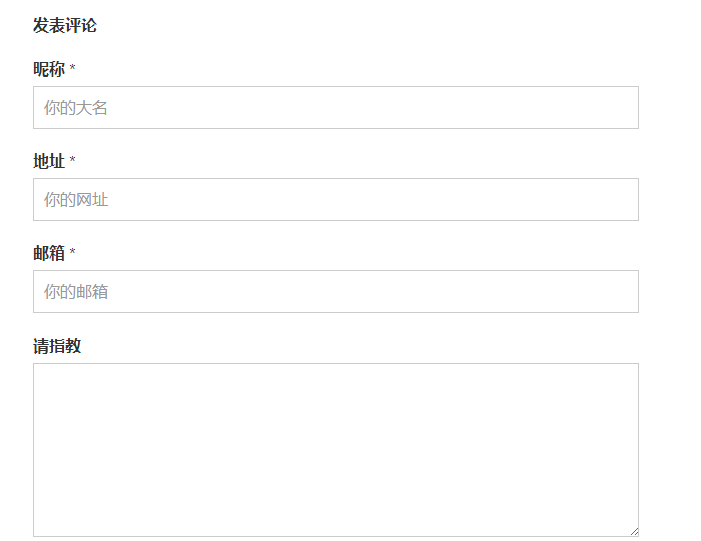The width and height of the screenshot is (701, 541).
Task: Click the 你的网址 placeholder text
Action: [x=76, y=200]
